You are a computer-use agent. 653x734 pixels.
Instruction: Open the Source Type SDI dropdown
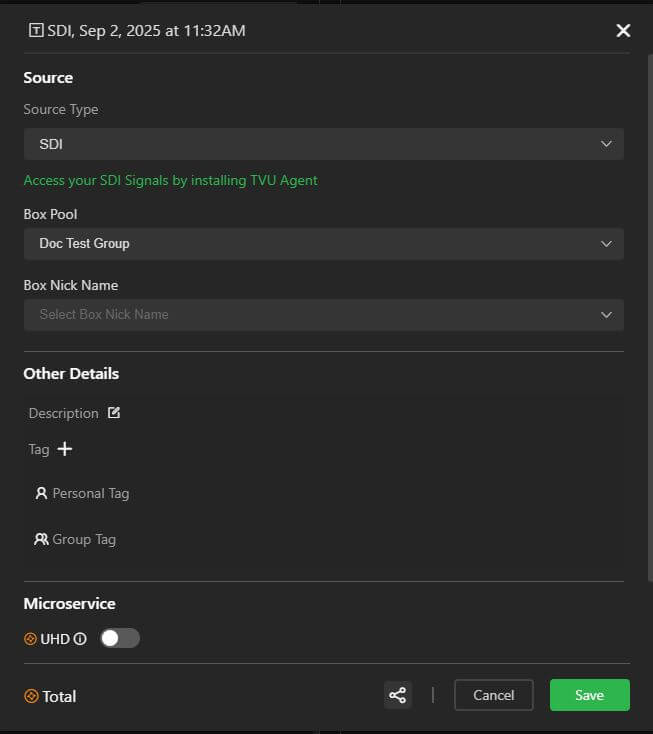click(323, 144)
